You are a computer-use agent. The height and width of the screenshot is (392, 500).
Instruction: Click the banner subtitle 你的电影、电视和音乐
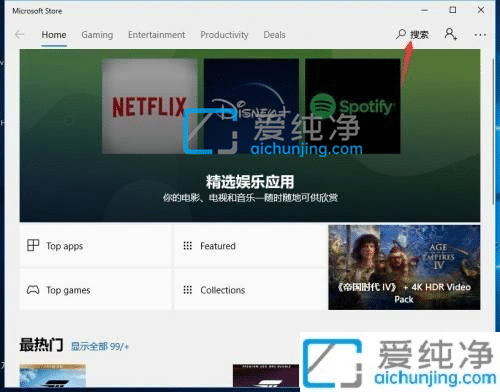click(250, 198)
